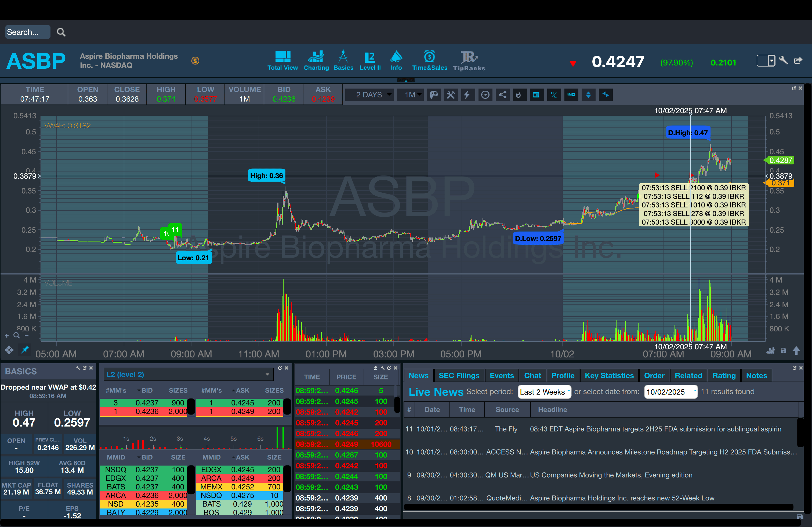Click the Search input field
The height and width of the screenshot is (527, 812).
pos(27,32)
